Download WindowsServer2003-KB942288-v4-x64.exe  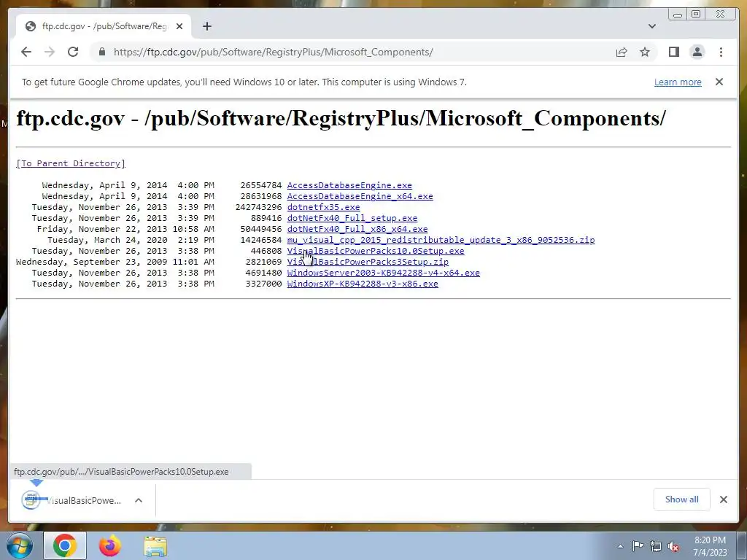[x=383, y=273]
